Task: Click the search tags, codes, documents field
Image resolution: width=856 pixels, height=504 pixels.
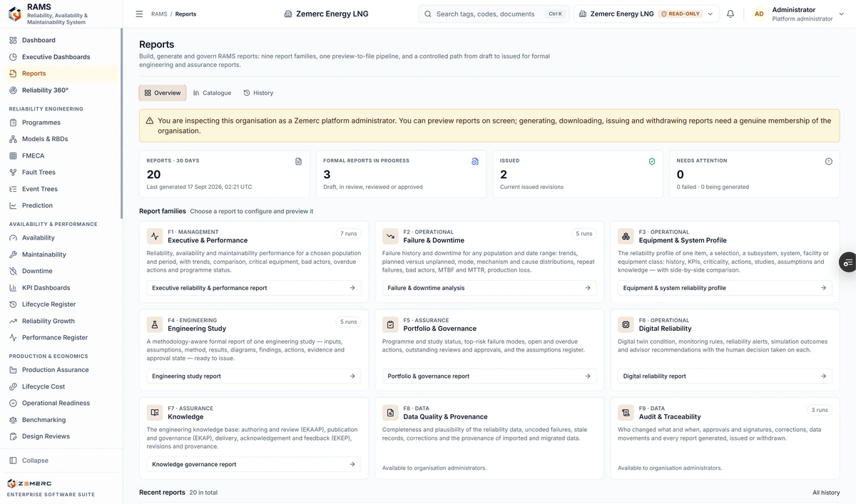Action: tap(494, 14)
